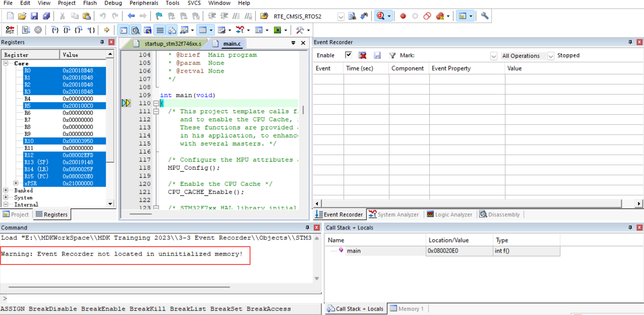Click Show Next Statement yellow arrow

tap(107, 30)
